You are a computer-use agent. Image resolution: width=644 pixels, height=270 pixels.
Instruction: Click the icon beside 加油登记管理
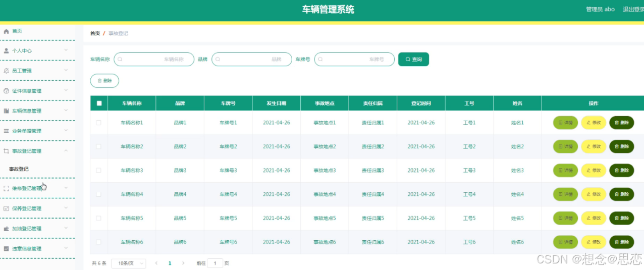point(6,229)
